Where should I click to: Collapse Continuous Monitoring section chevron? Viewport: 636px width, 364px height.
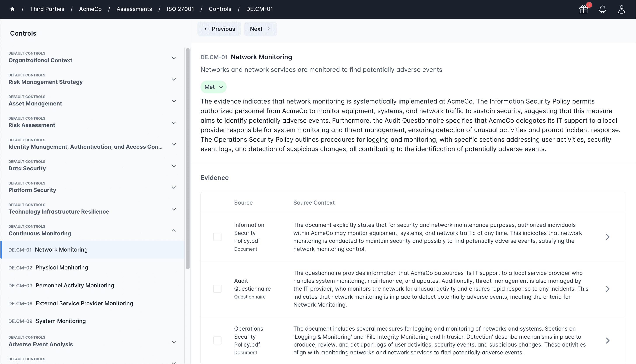tap(174, 230)
